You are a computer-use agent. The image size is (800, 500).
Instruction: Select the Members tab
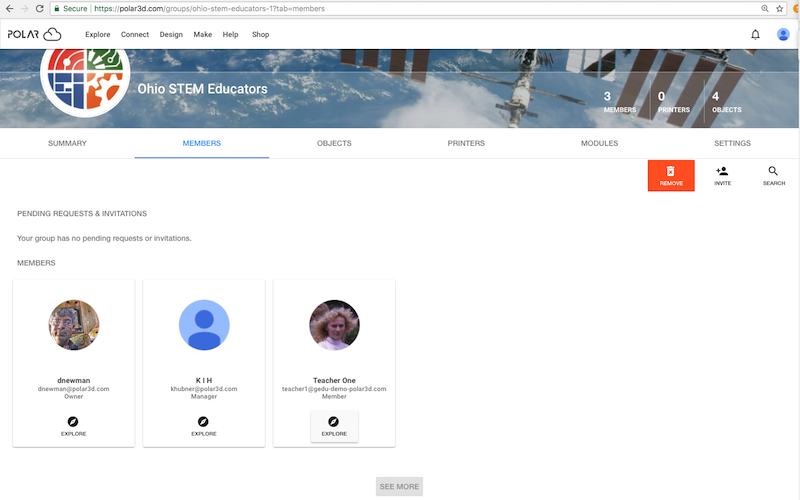202,143
